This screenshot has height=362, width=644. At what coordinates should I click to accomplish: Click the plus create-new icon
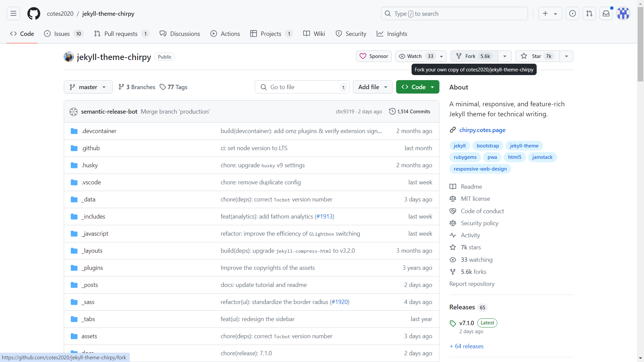click(545, 13)
